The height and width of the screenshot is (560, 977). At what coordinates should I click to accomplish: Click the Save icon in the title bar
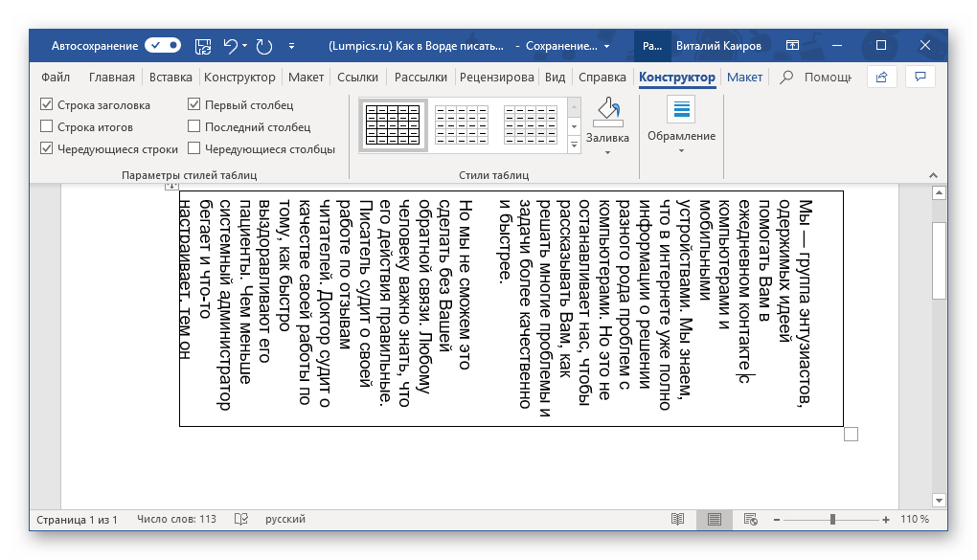pyautogui.click(x=202, y=45)
